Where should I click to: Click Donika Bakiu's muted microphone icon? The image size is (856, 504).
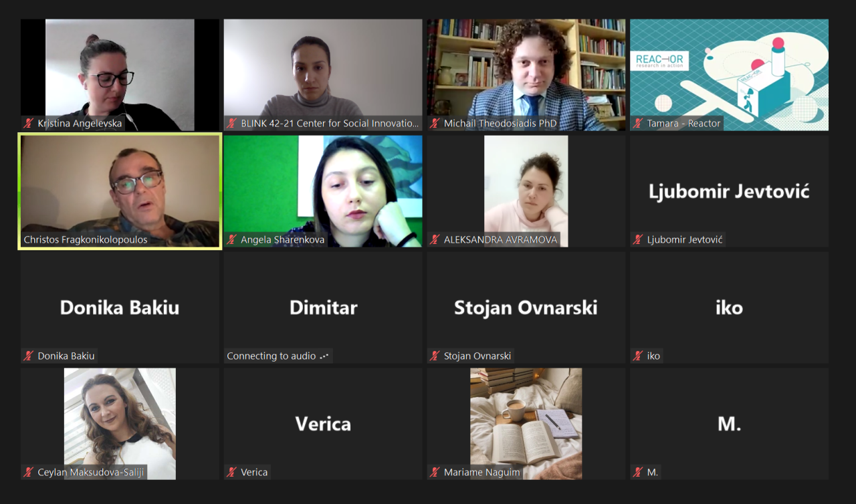pos(29,356)
